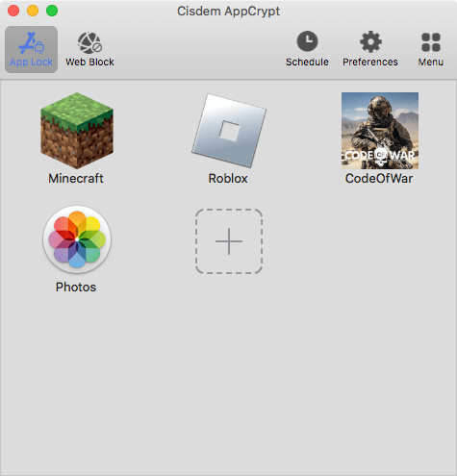Viewport: 457px width, 476px height.
Task: Select the Roblox app icon
Action: point(229,131)
